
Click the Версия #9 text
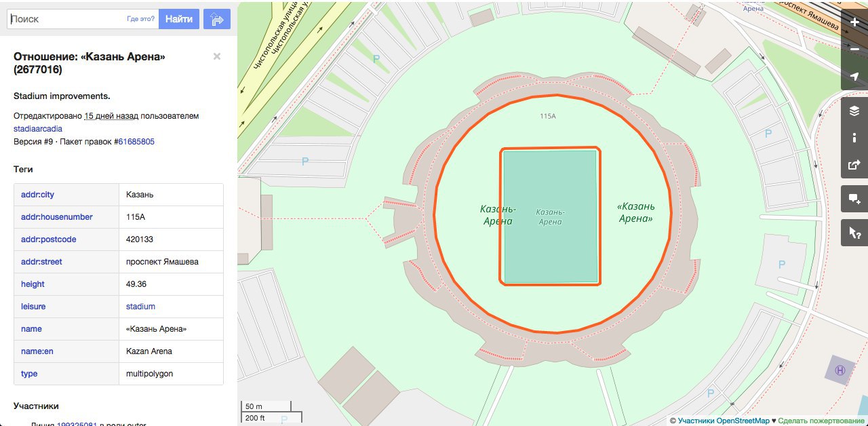click(34, 142)
